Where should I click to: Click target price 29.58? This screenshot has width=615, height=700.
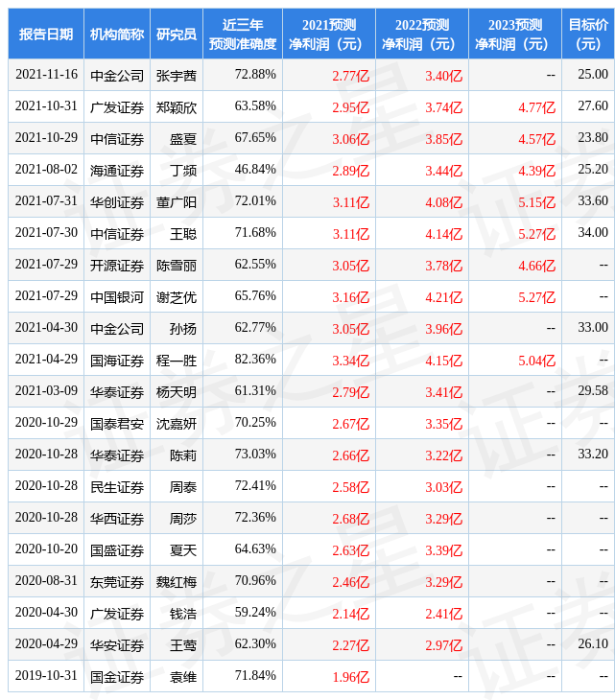click(x=593, y=391)
